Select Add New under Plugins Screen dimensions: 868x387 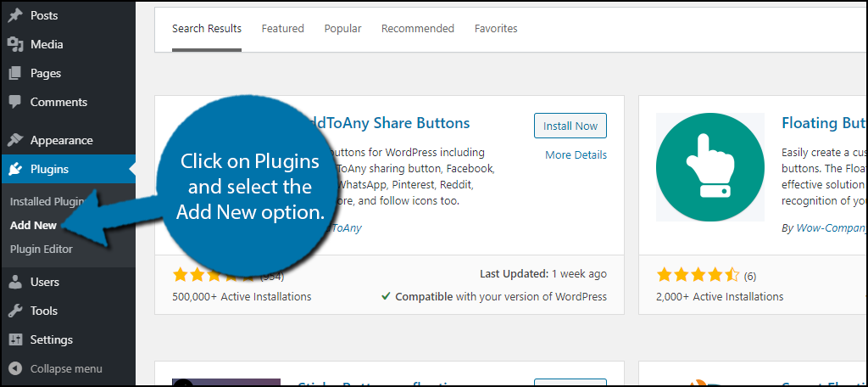[33, 226]
